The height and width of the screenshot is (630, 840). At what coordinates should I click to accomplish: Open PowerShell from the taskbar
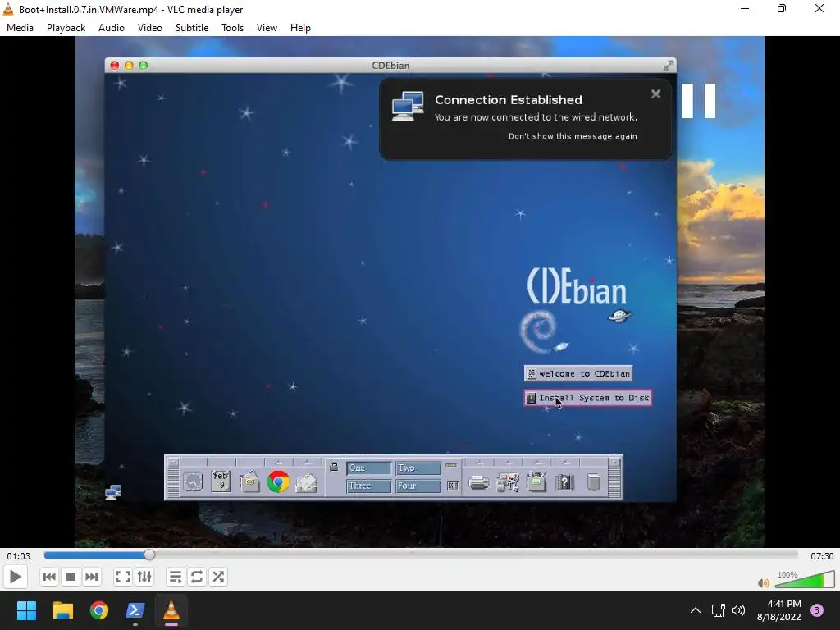point(135,610)
